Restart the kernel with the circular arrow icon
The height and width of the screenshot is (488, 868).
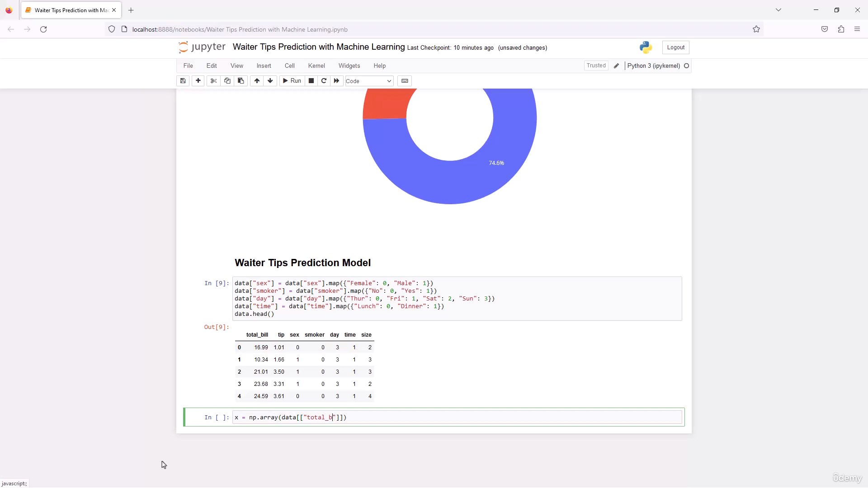(x=324, y=81)
